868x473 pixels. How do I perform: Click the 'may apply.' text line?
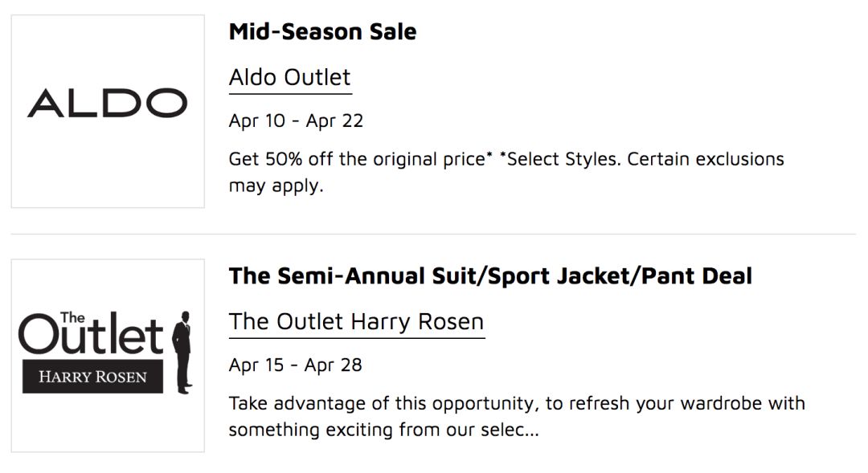(x=276, y=186)
